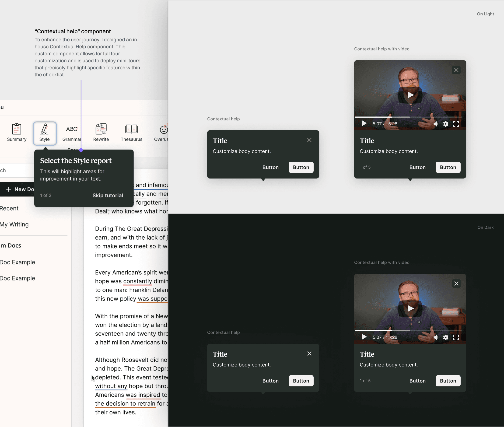The width and height of the screenshot is (504, 427).
Task: Select Recent in the sidebar
Action: [x=9, y=208]
